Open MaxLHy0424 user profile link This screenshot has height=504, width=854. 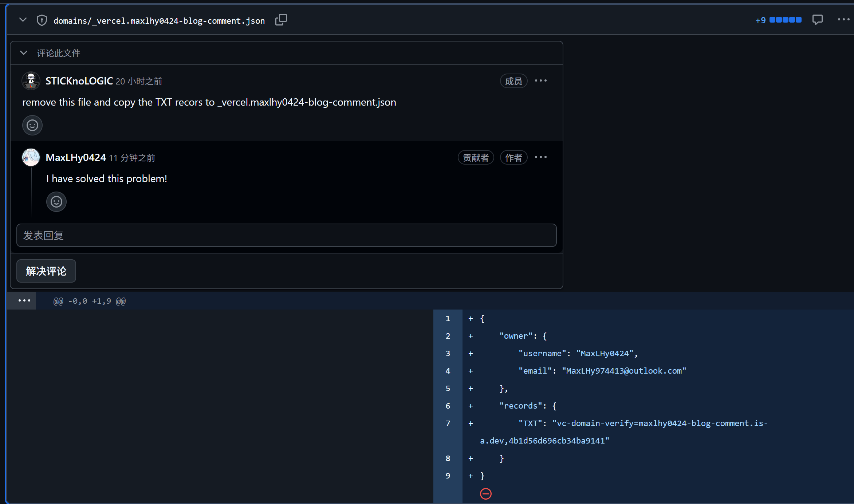(76, 157)
